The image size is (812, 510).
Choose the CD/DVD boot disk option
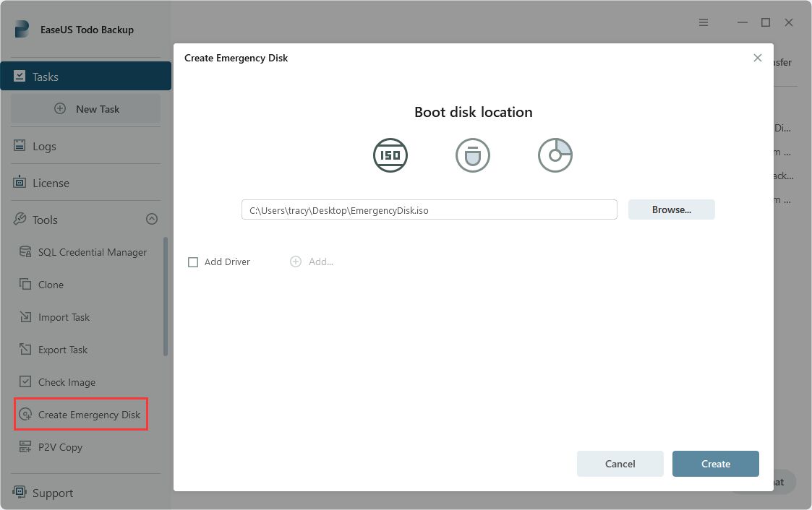555,155
